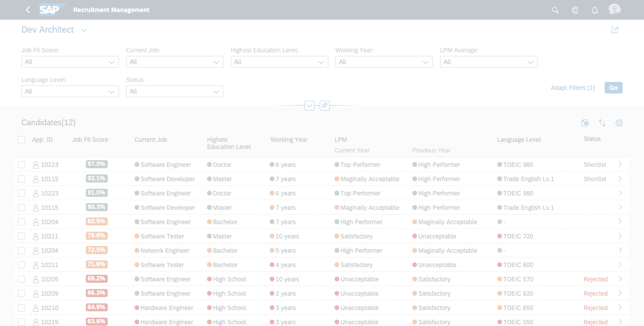Click the share icon next to Dev Architect
Image resolution: width=644 pixels, height=326 pixels.
[615, 30]
